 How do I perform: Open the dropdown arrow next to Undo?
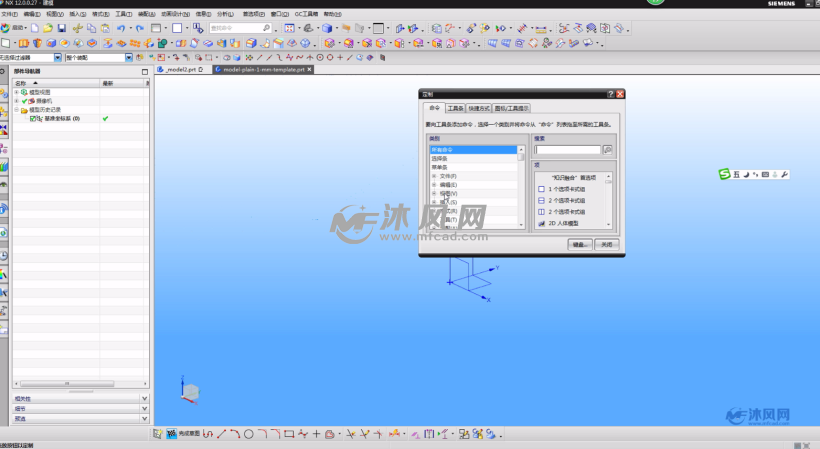pos(129,29)
